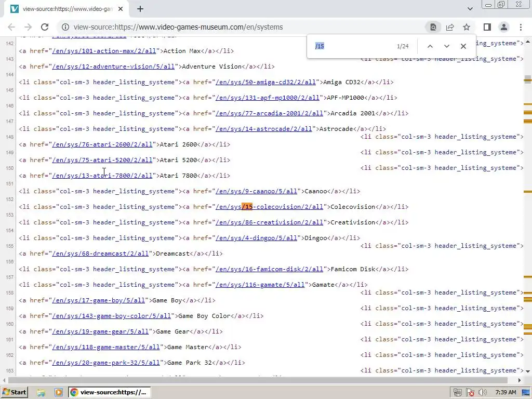Open a new tab with plus button
Screen dimensions: 532x399
coord(140,9)
